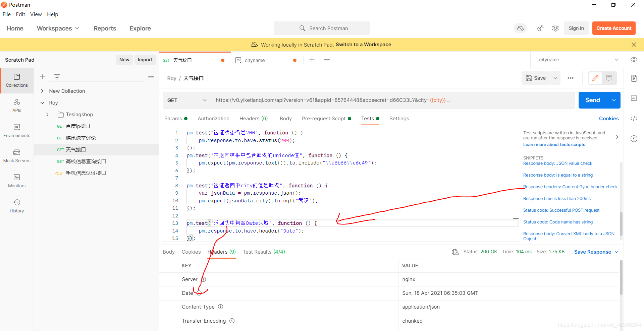Click the New button in Scratch Pad

124,60
